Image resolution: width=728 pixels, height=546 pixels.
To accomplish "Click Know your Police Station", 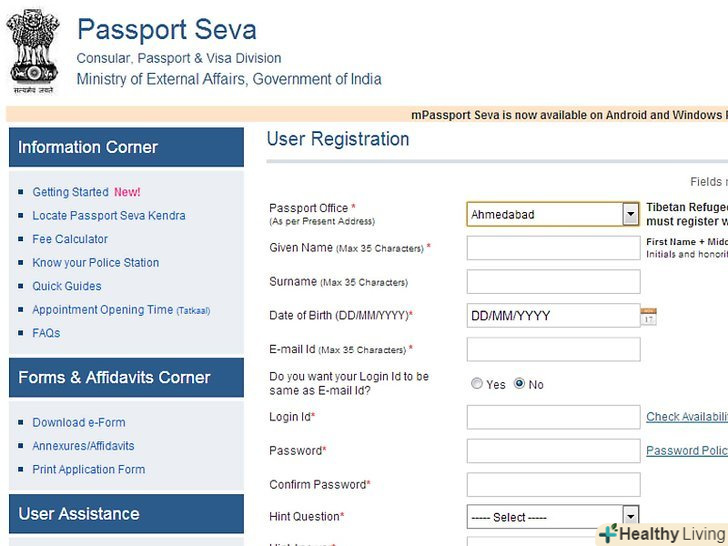I will pos(95,263).
